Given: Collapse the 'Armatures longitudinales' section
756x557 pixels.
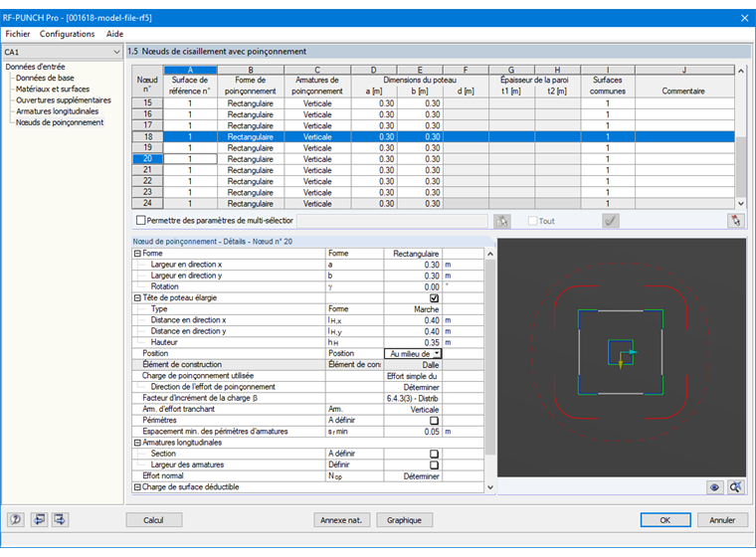Looking at the screenshot, I should point(137,443).
